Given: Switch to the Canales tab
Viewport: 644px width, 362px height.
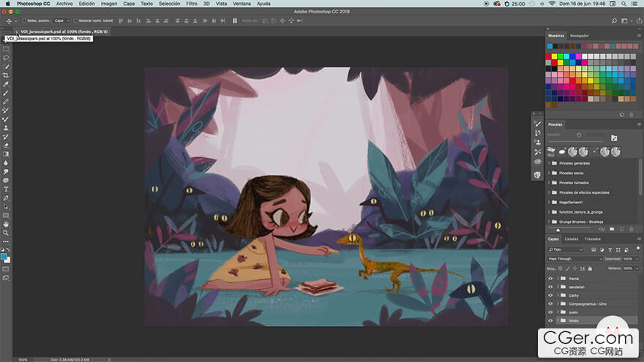Looking at the screenshot, I should (x=571, y=239).
